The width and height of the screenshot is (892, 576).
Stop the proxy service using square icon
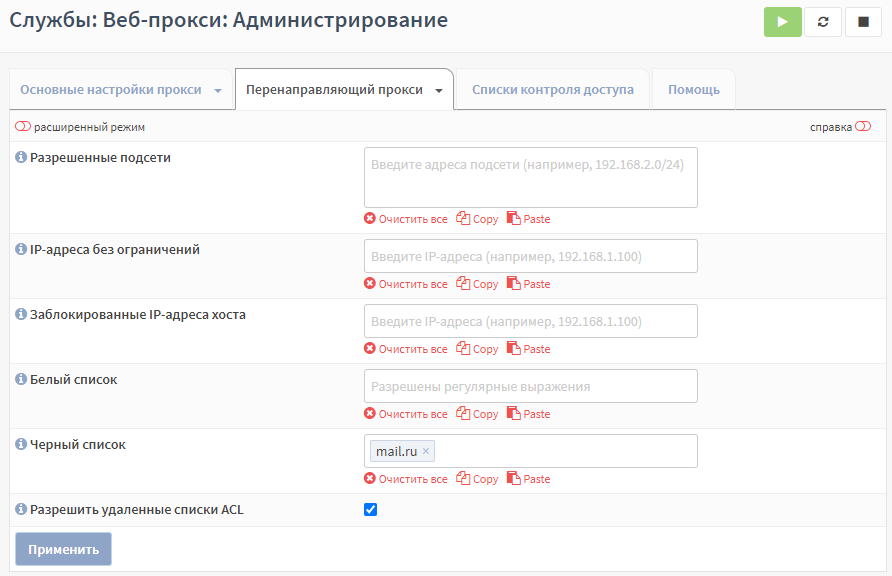click(x=863, y=22)
